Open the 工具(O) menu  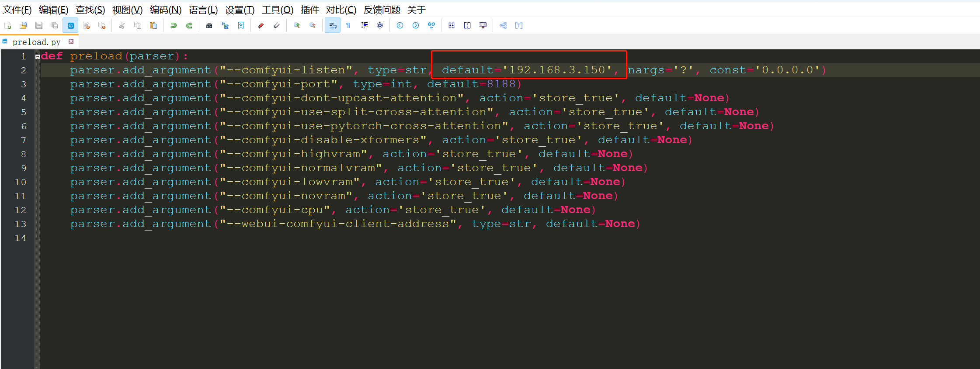(278, 10)
